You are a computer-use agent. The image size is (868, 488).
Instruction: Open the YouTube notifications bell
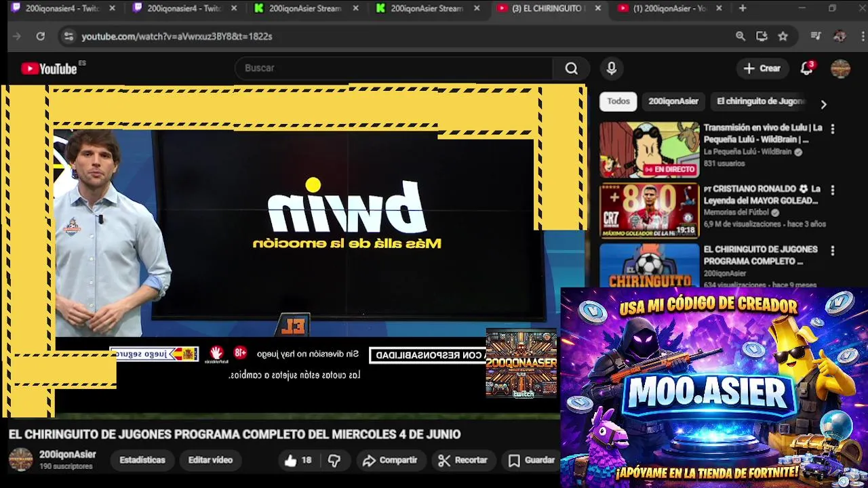(x=806, y=68)
